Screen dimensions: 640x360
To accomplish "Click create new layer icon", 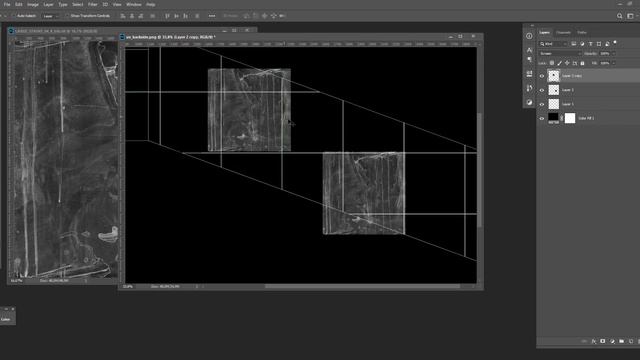I will click(631, 341).
